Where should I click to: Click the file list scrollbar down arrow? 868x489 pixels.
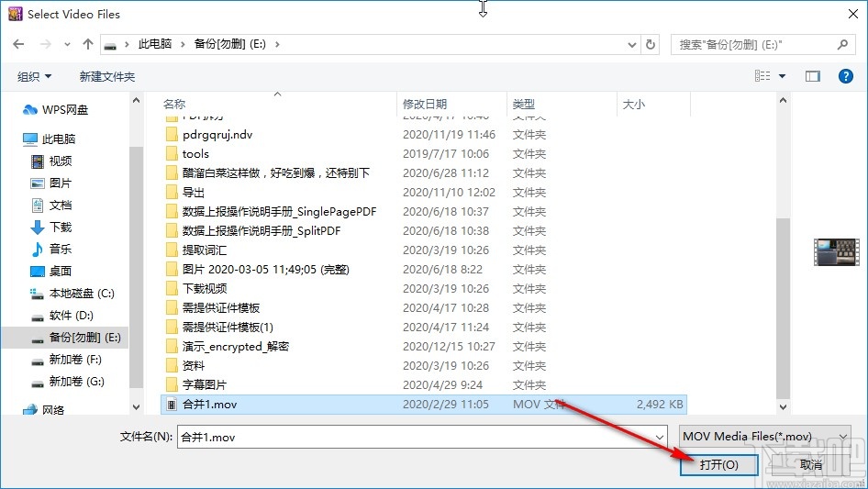(x=783, y=407)
